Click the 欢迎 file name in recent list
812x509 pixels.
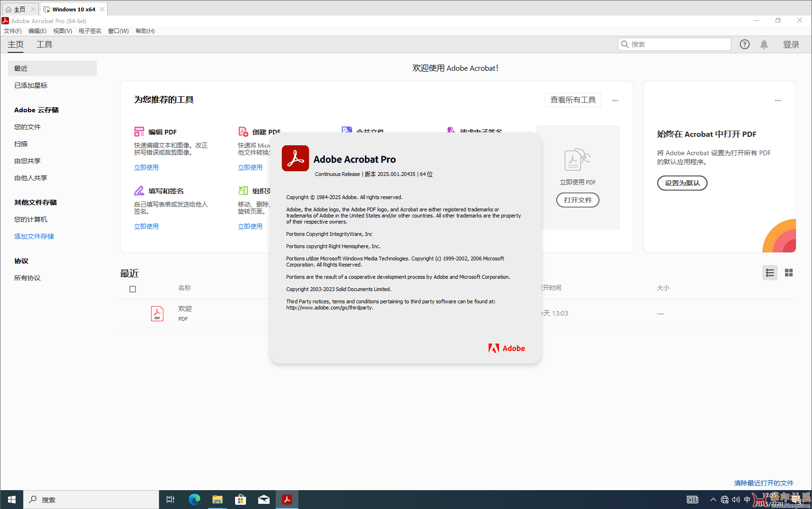click(185, 309)
